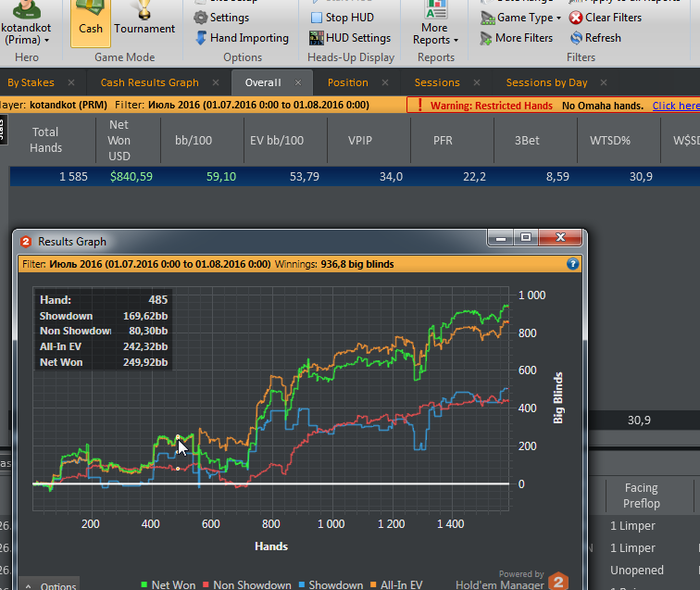Screen dimensions: 700x590
Task: Sort by VPIP column header
Action: (x=360, y=140)
